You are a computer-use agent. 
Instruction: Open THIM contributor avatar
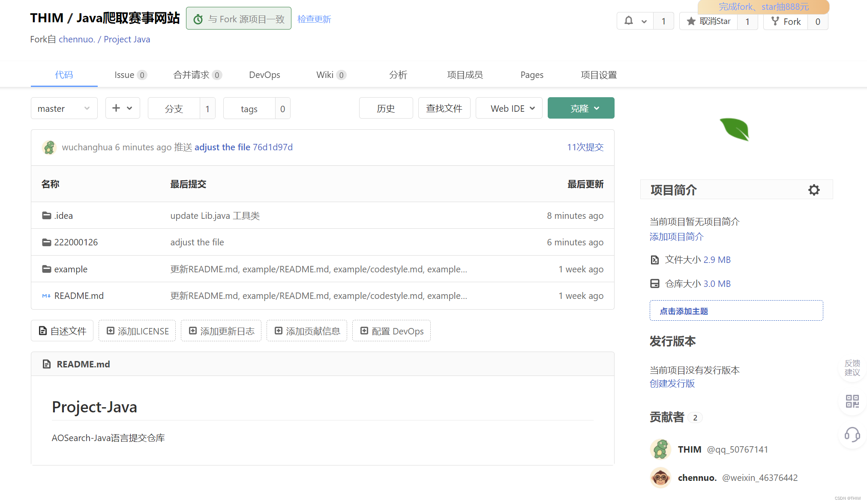click(x=660, y=449)
